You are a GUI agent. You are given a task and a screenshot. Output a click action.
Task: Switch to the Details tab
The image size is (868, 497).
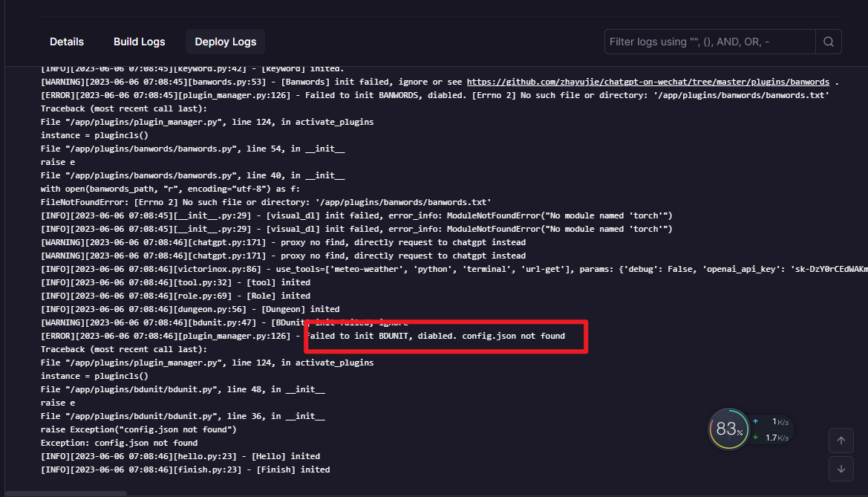(66, 42)
